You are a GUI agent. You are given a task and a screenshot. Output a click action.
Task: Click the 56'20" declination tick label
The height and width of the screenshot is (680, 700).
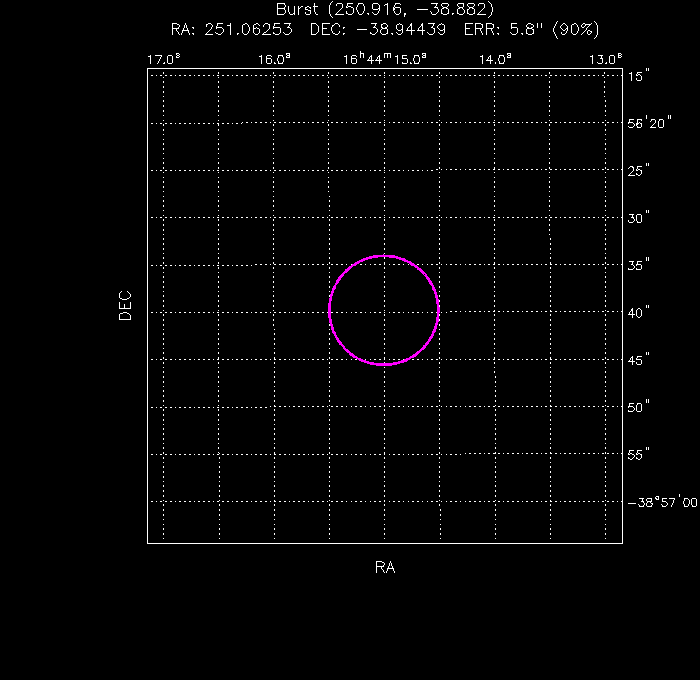click(x=649, y=123)
